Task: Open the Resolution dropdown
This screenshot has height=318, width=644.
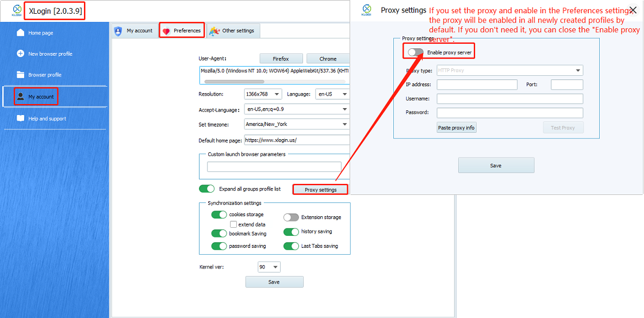Action: click(263, 94)
